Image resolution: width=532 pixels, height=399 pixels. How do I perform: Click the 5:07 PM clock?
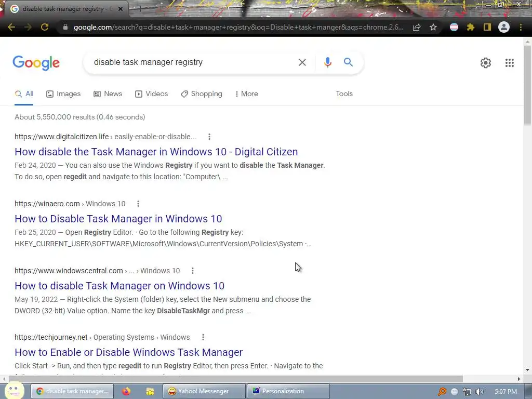pyautogui.click(x=506, y=392)
